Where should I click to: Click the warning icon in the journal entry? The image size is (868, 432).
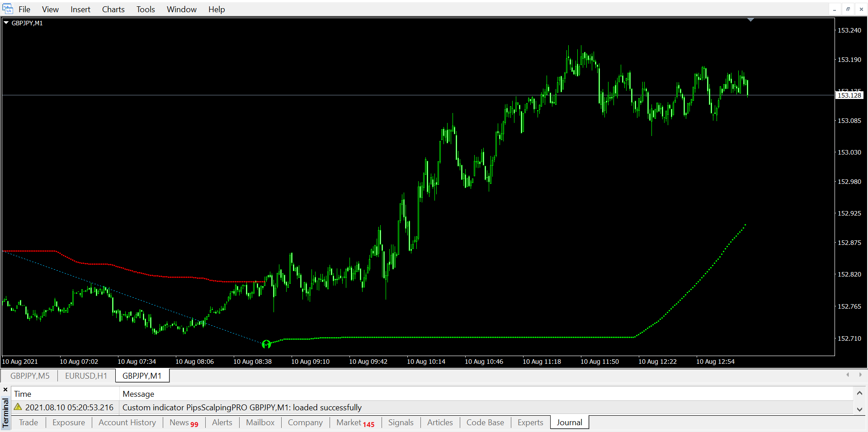coord(18,407)
